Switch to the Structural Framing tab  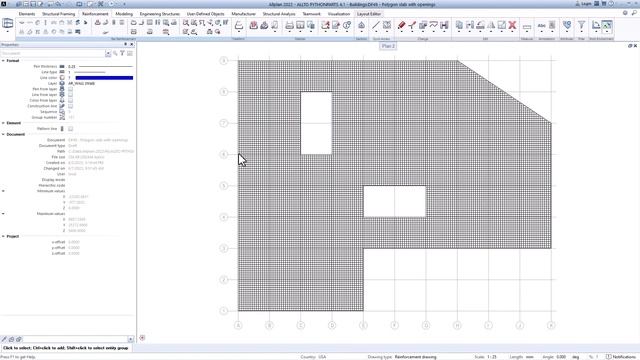point(58,14)
